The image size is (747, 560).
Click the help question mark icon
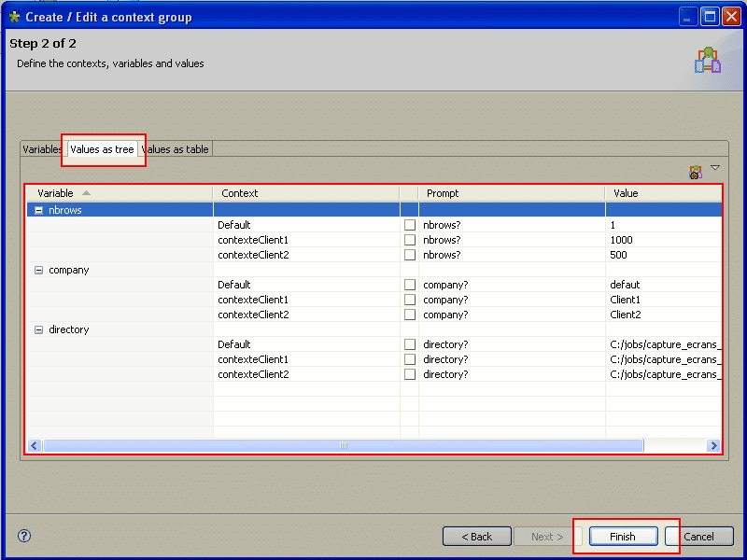click(24, 536)
